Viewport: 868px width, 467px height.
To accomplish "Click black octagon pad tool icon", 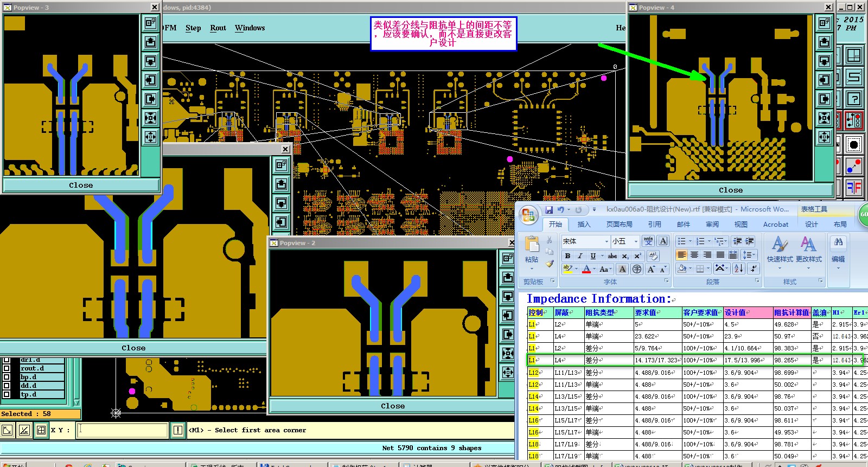I will (854, 144).
